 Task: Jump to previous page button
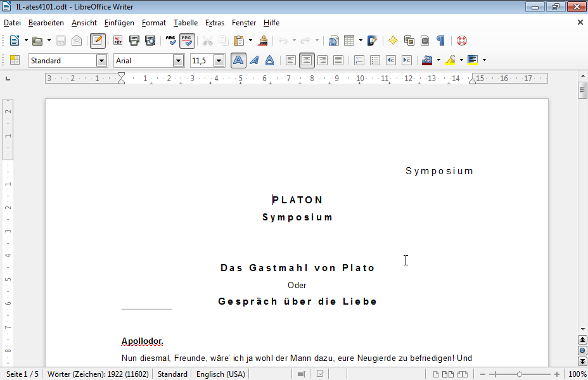[582, 340]
